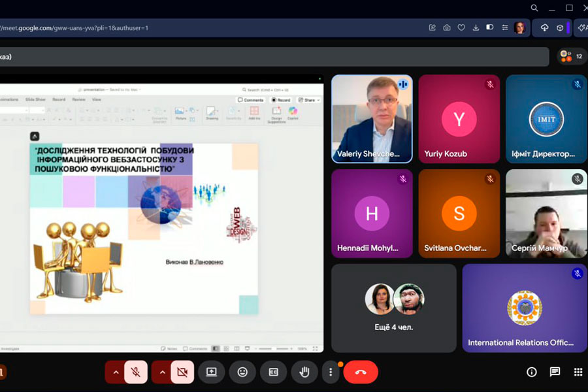Open browser downloads icon
The image size is (588, 392).
coord(476,27)
